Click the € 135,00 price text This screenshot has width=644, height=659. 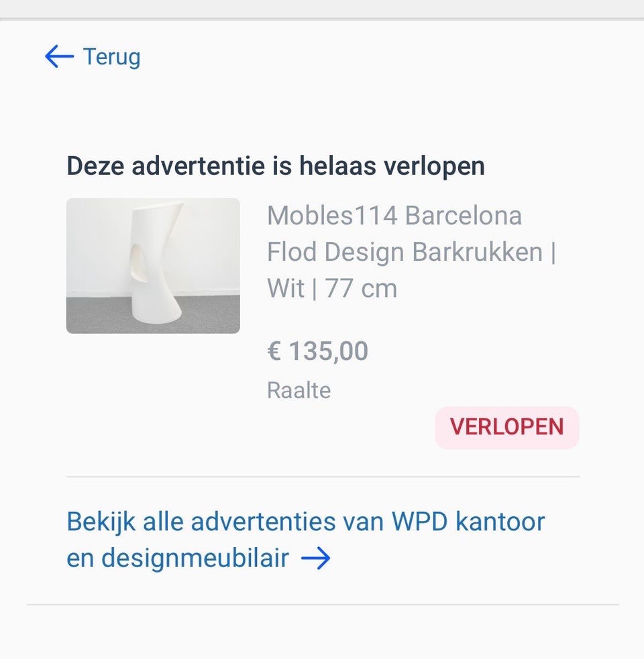[317, 351]
